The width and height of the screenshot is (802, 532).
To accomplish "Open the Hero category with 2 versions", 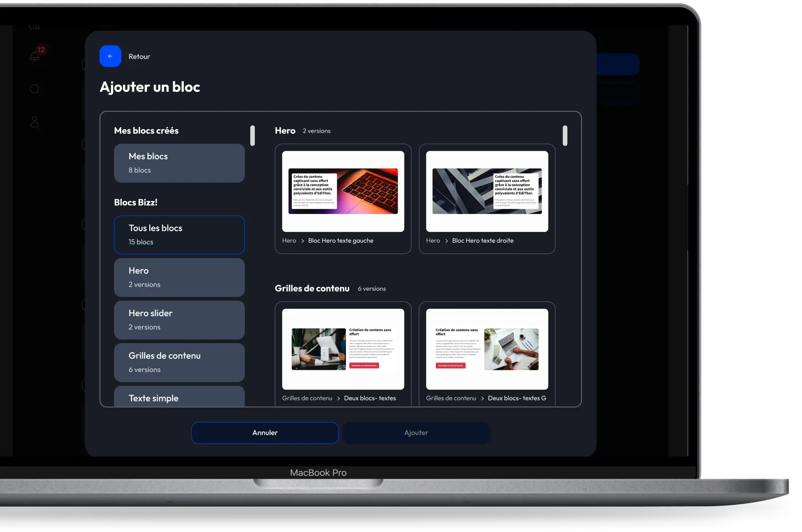I will (179, 277).
